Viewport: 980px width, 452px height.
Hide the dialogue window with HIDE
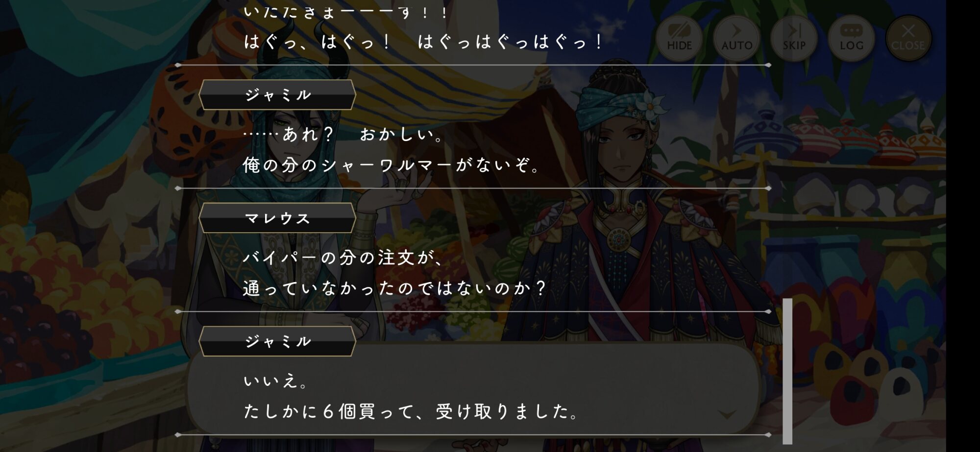(x=679, y=38)
